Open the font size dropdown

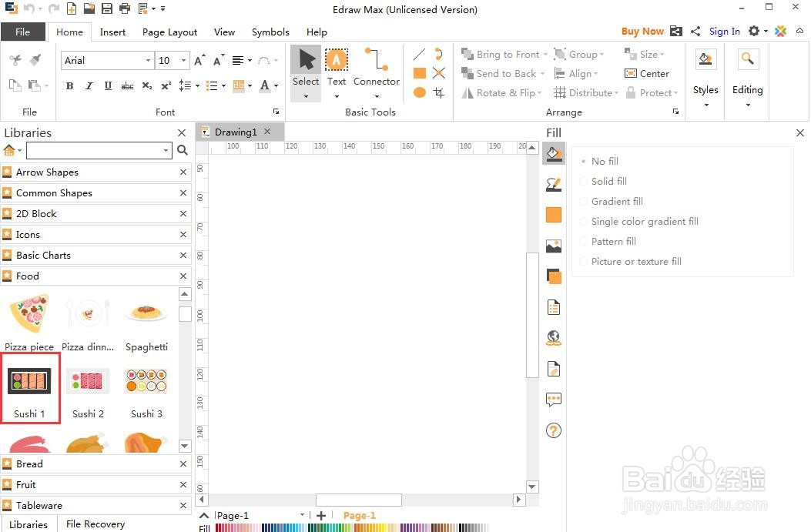[x=183, y=61]
